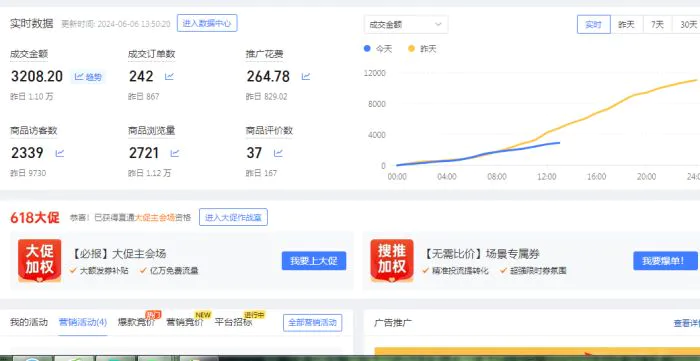Toggle the 昨天 yellow legend series

(422, 49)
